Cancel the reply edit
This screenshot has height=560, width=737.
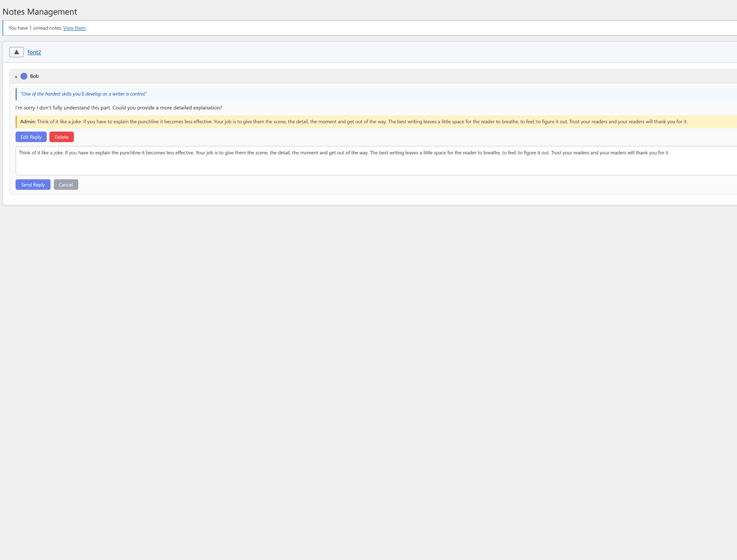click(x=66, y=184)
